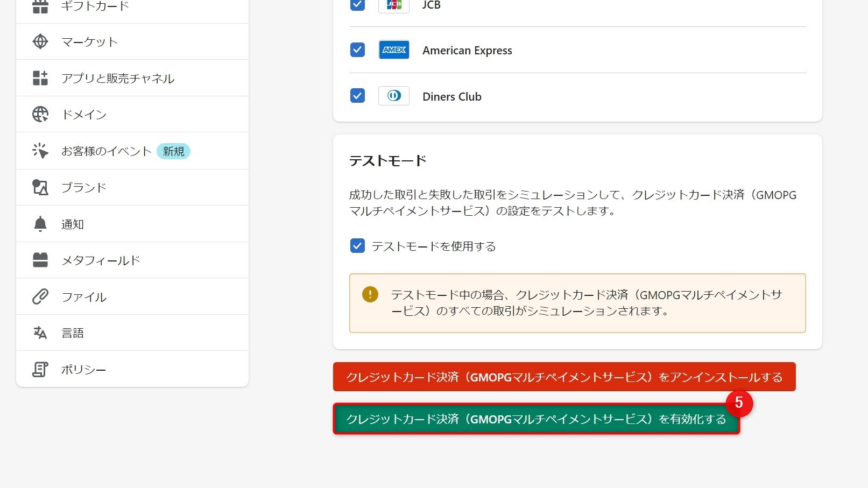Click the red uninstall GMOPG button

coord(564,377)
